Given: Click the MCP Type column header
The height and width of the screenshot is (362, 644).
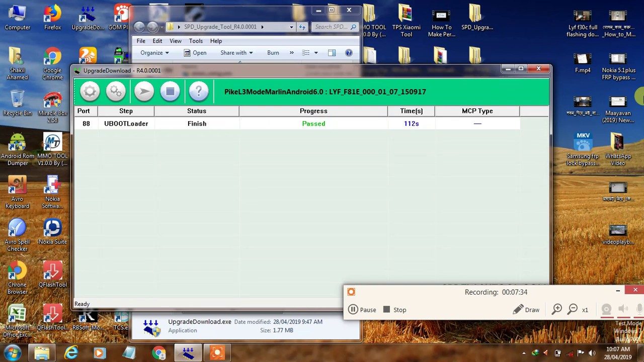Looking at the screenshot, I should coord(477,111).
